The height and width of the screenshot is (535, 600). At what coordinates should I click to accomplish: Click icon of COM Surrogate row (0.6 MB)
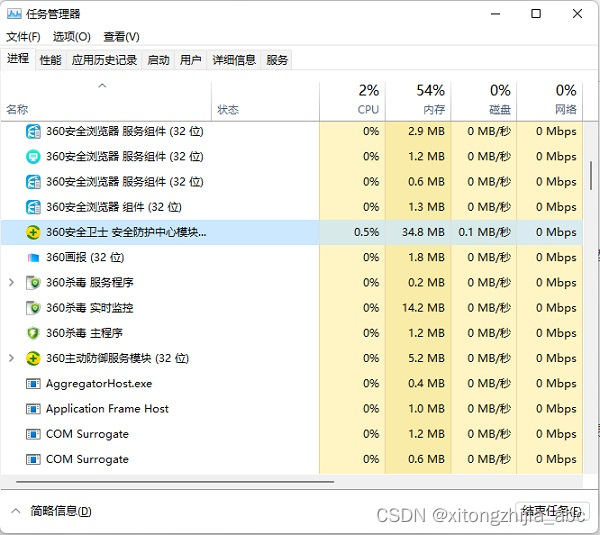tap(33, 459)
